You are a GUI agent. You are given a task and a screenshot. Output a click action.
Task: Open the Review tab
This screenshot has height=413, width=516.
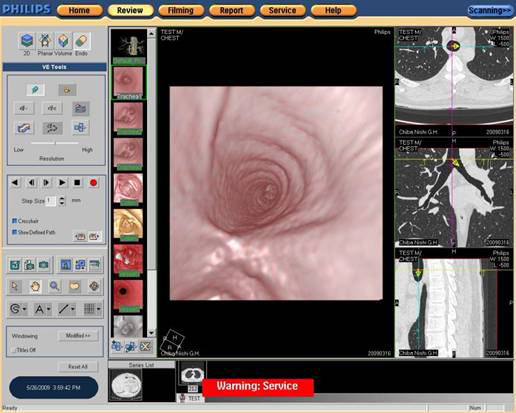pos(130,11)
